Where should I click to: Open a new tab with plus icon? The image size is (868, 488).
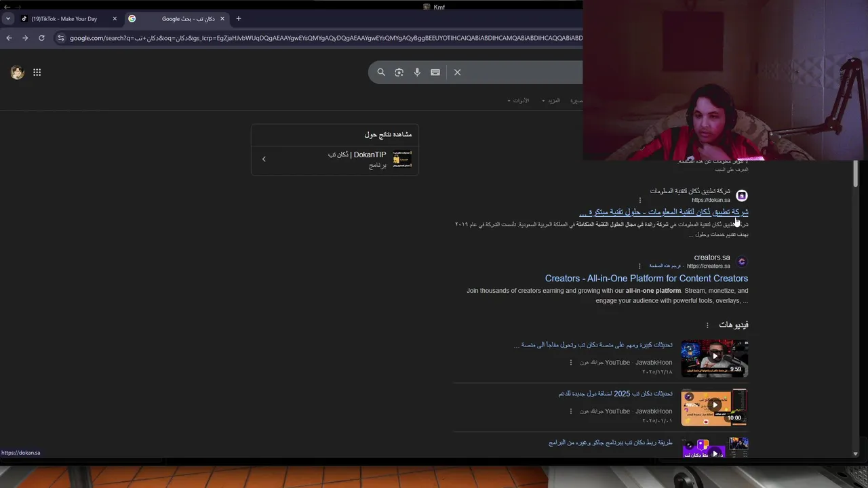pos(238,19)
